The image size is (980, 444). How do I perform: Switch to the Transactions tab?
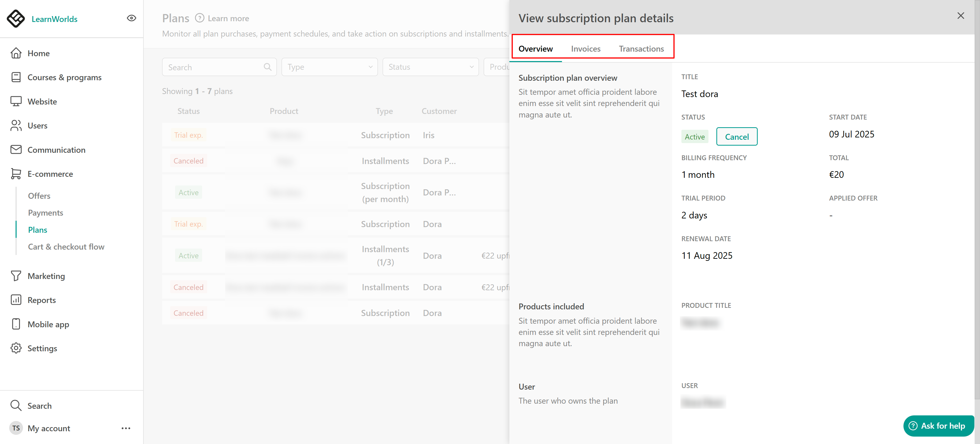tap(641, 49)
